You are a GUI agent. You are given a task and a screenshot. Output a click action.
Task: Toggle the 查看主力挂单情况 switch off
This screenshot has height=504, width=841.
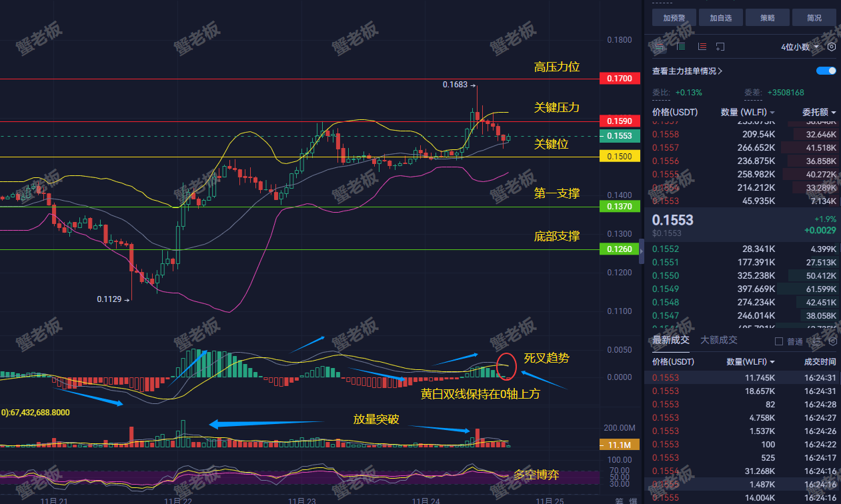(x=826, y=71)
